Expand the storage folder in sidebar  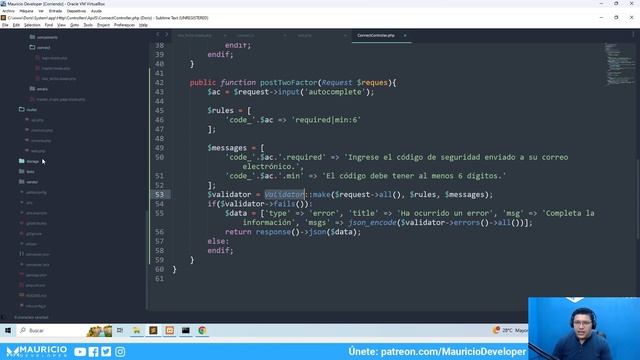(x=29, y=161)
